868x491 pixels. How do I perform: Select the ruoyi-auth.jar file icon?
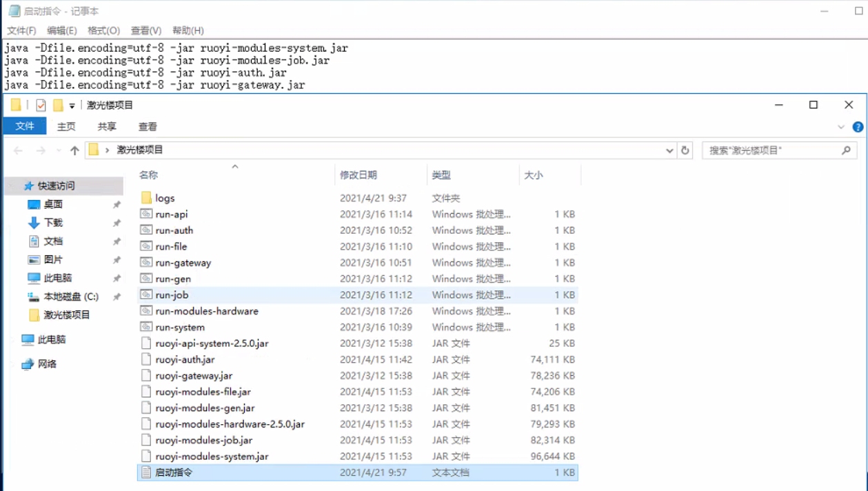(146, 359)
